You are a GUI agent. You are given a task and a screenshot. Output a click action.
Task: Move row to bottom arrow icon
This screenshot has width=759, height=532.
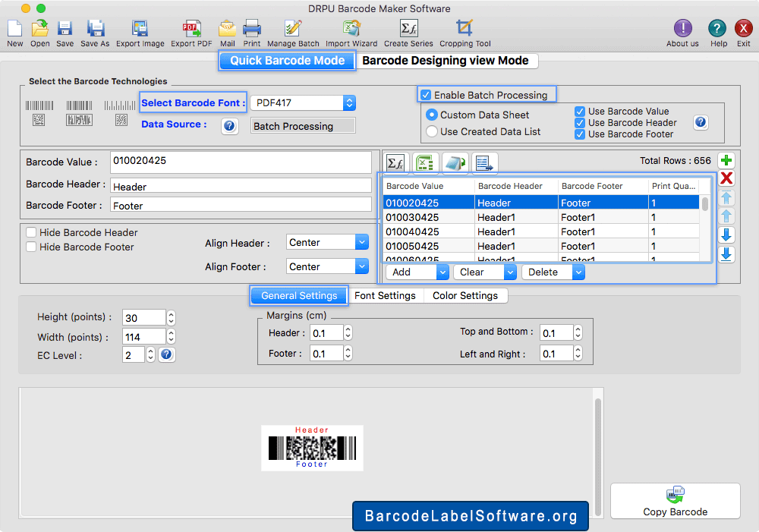pyautogui.click(x=726, y=254)
